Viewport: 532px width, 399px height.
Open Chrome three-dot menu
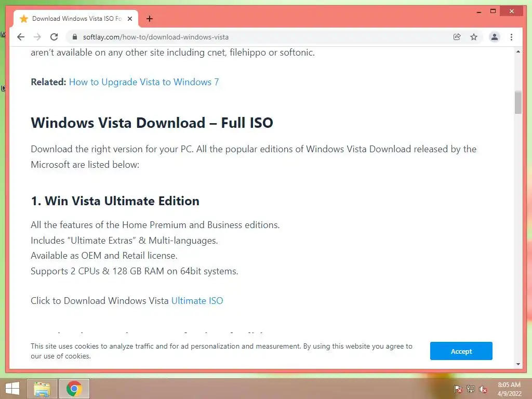point(511,37)
